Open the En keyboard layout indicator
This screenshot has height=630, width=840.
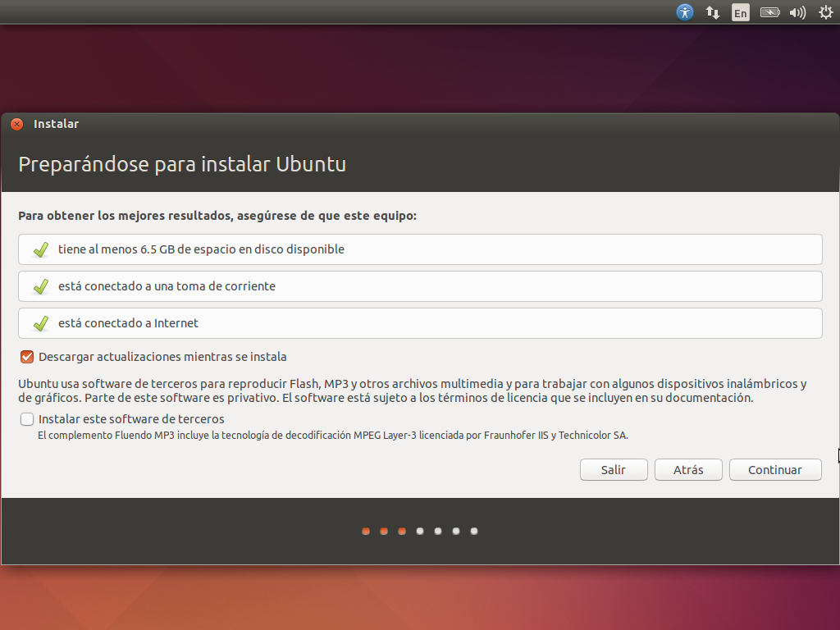pos(741,12)
